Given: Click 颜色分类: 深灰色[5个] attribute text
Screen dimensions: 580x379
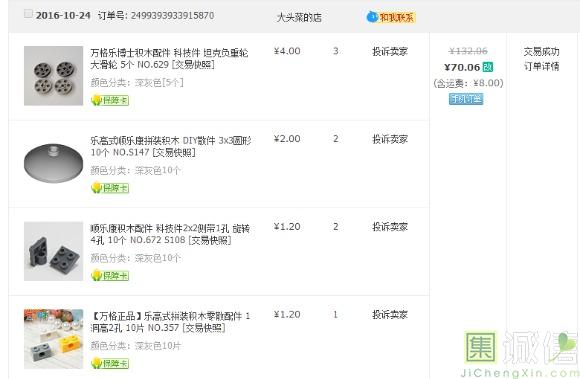Looking at the screenshot, I should 137,82.
